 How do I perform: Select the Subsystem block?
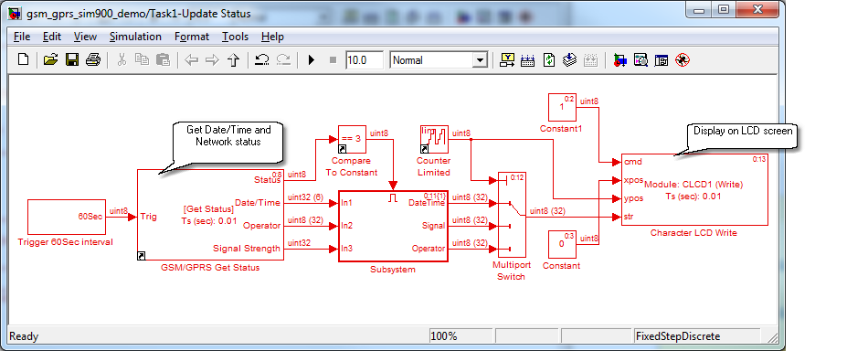(393, 226)
